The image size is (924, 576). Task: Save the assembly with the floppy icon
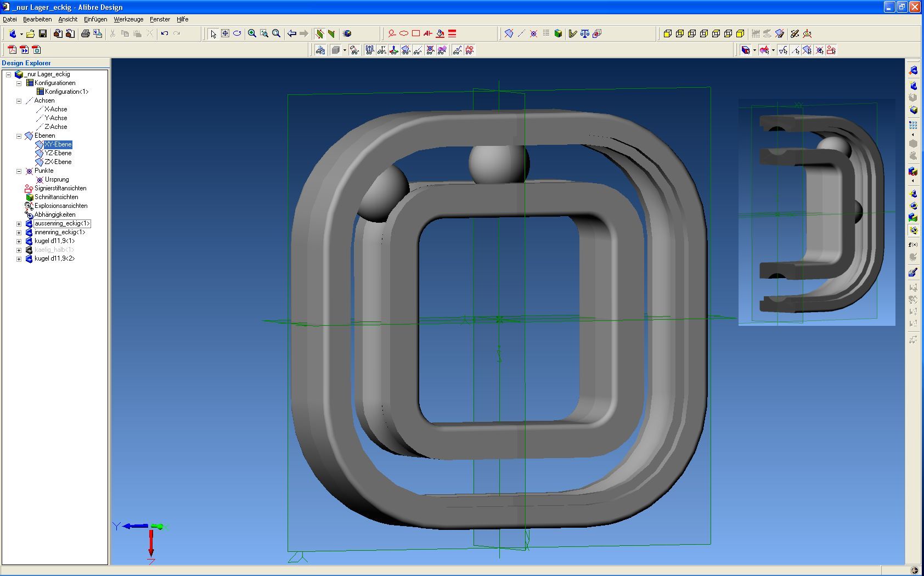[42, 34]
